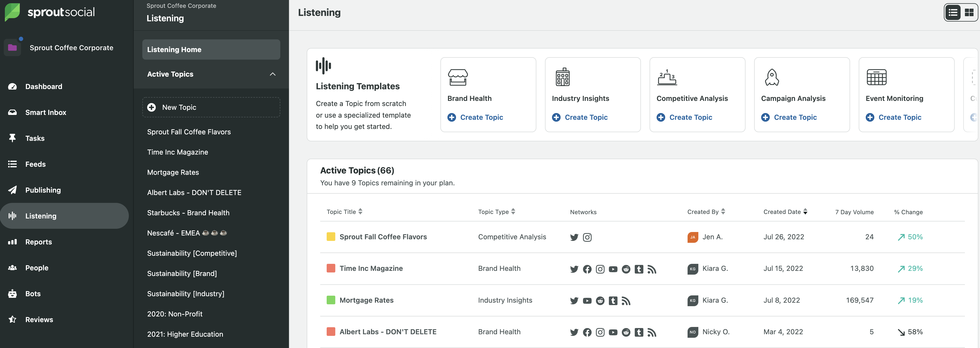Click Facebook icon in Time Inc Magazine row
Image resolution: width=980 pixels, height=348 pixels.
[587, 269]
